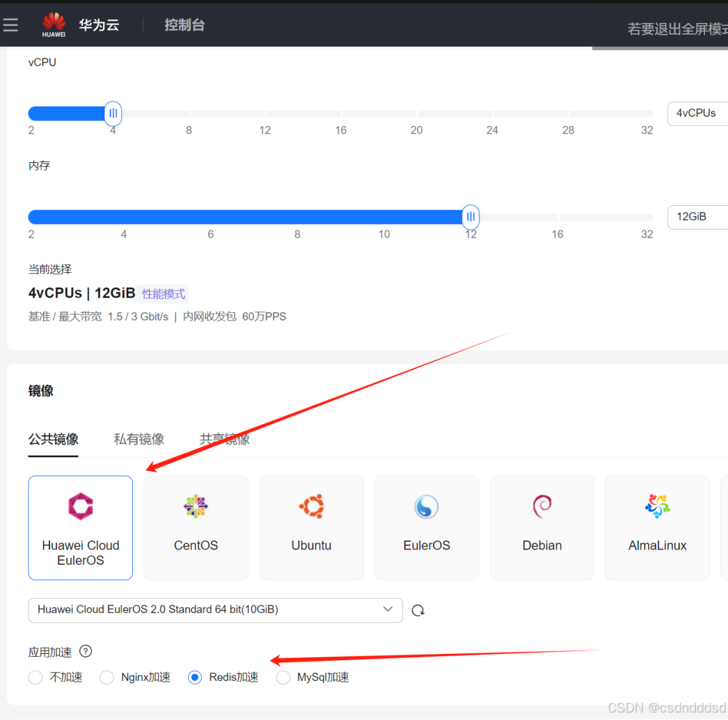The image size is (728, 720).
Task: Choose the CentOS image card
Action: tap(196, 528)
